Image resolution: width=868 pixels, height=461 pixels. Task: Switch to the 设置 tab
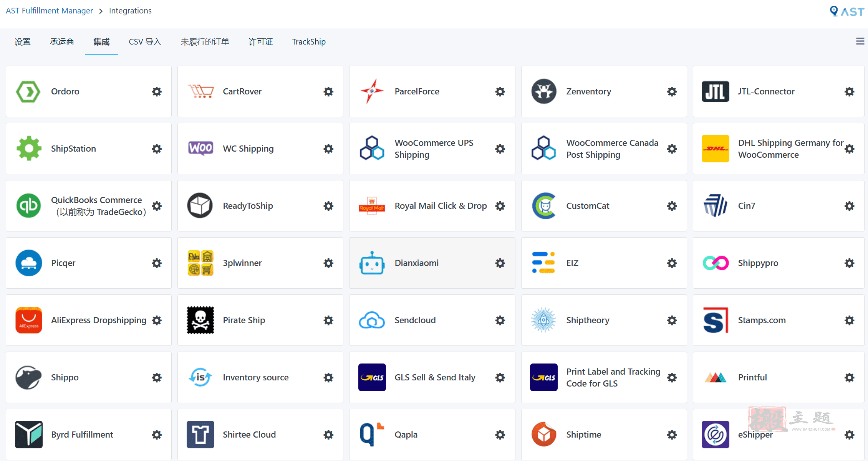pyautogui.click(x=23, y=42)
